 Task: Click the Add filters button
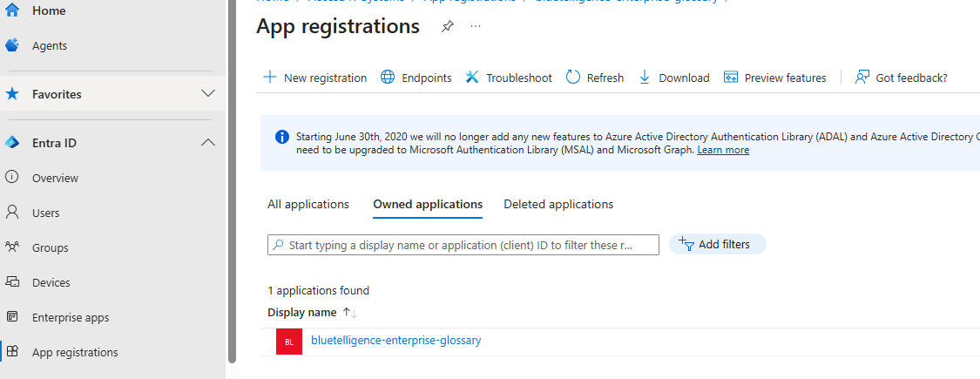coord(718,245)
